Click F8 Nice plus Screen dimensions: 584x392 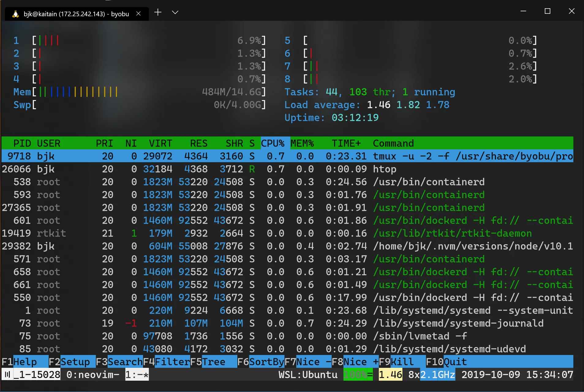(355, 362)
